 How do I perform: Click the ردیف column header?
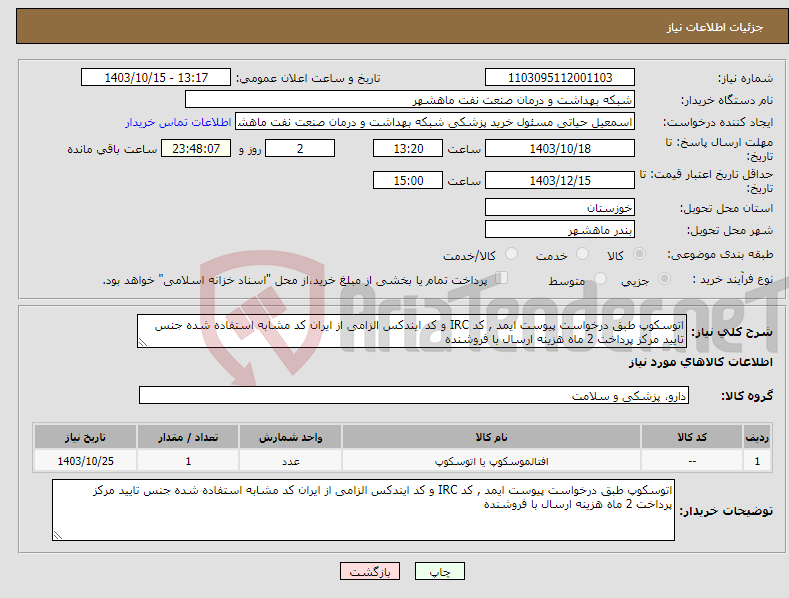(x=757, y=437)
